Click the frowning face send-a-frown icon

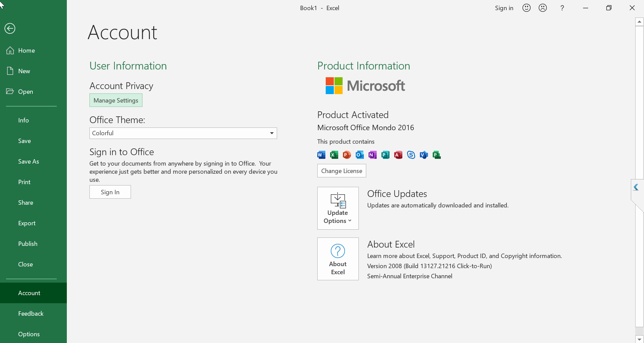(543, 8)
